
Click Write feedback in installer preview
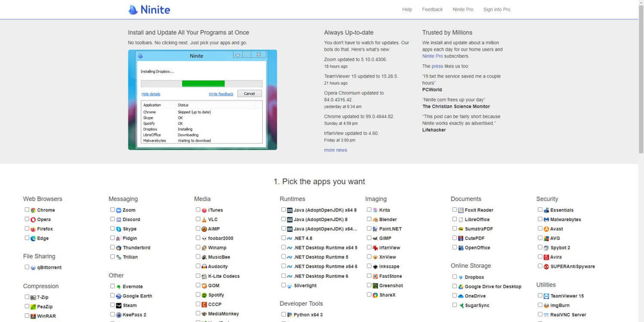click(x=221, y=94)
